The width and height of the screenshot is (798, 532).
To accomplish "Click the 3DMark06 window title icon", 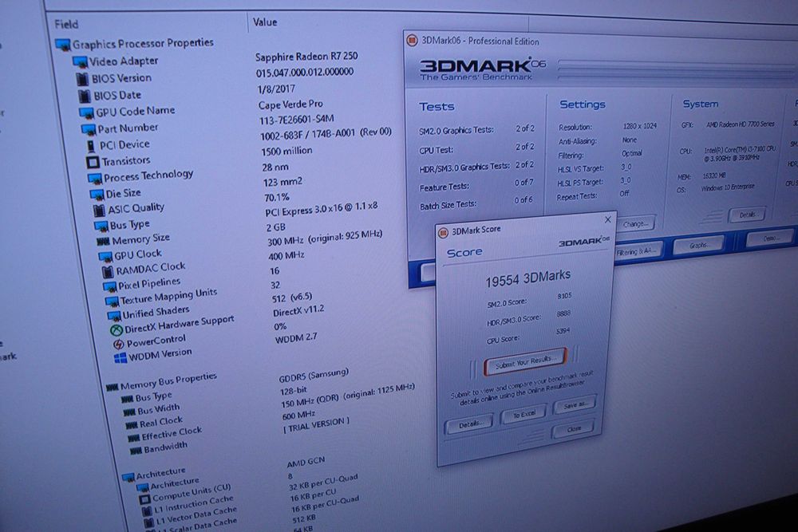I will (413, 40).
